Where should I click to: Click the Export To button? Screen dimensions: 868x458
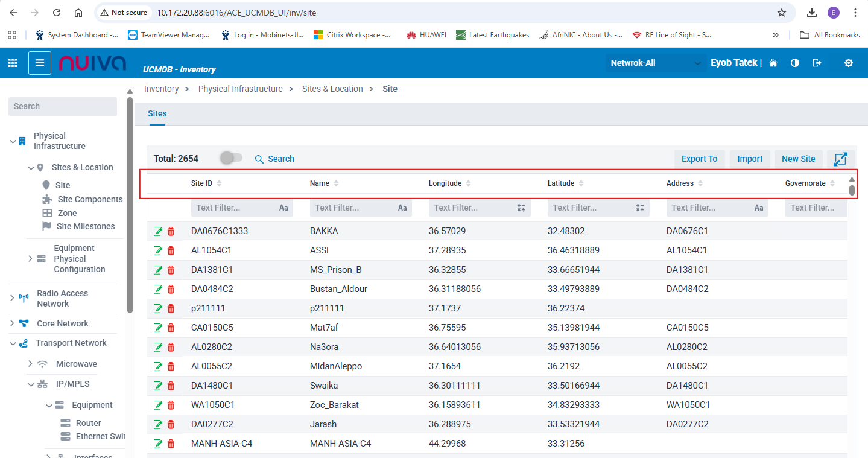pyautogui.click(x=699, y=159)
